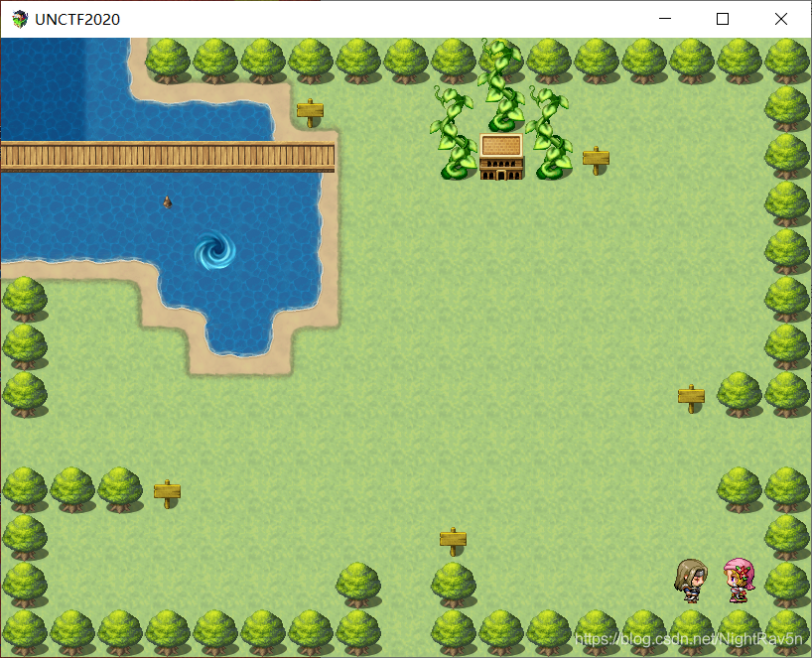Click the wooden bridge over the water
Viewport: 812px width, 658px height.
point(168,157)
